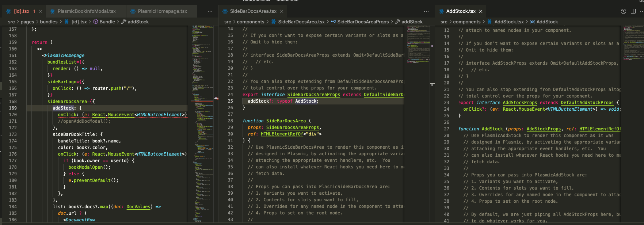Open more actions menu for SideBarDocsArea editor group
The height and width of the screenshot is (225, 644).
(x=426, y=11)
